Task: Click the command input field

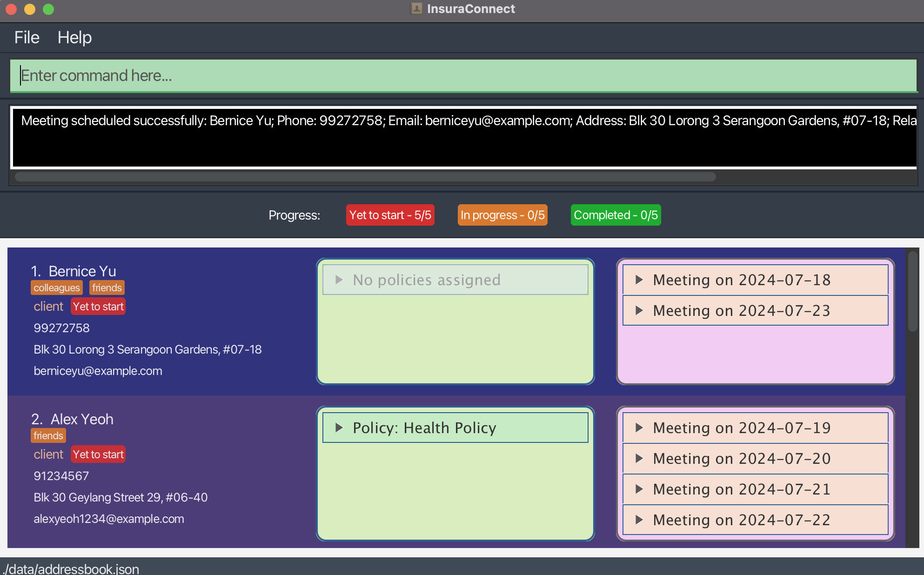Action: (x=463, y=75)
